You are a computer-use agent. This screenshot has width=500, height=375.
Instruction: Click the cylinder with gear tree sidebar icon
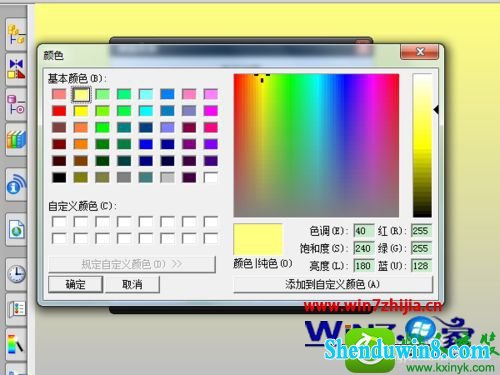pos(16,105)
